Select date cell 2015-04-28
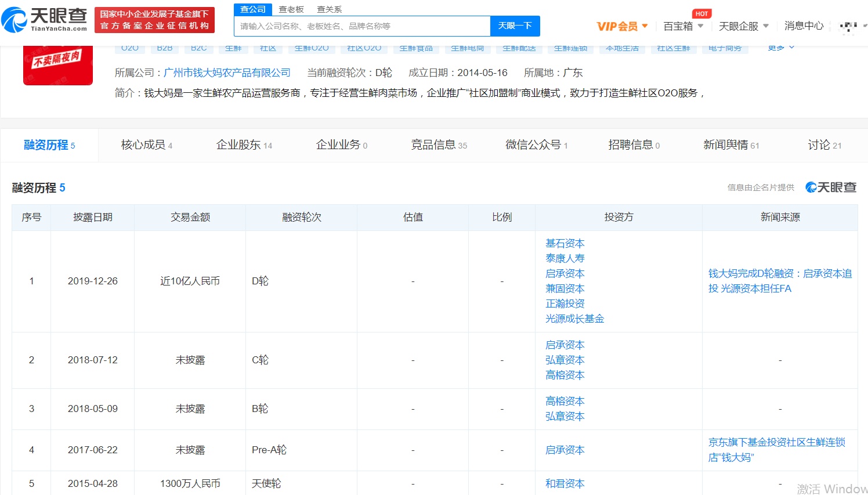Viewport: 868px width, 495px height. [93, 484]
